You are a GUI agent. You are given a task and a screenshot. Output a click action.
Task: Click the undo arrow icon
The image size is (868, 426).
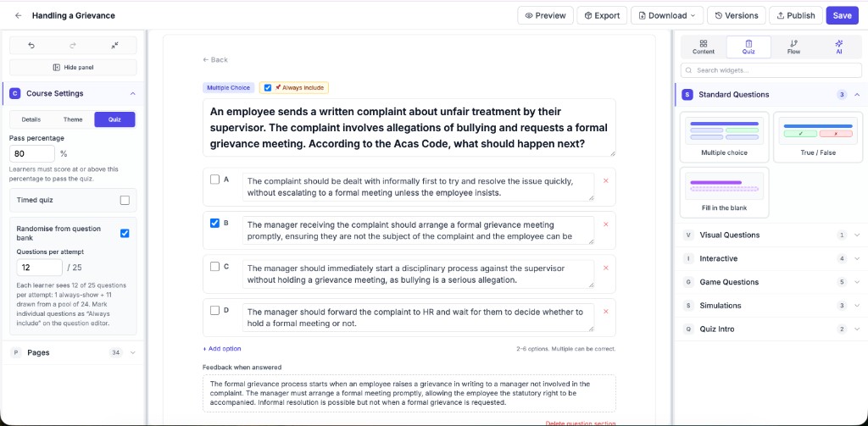(31, 46)
